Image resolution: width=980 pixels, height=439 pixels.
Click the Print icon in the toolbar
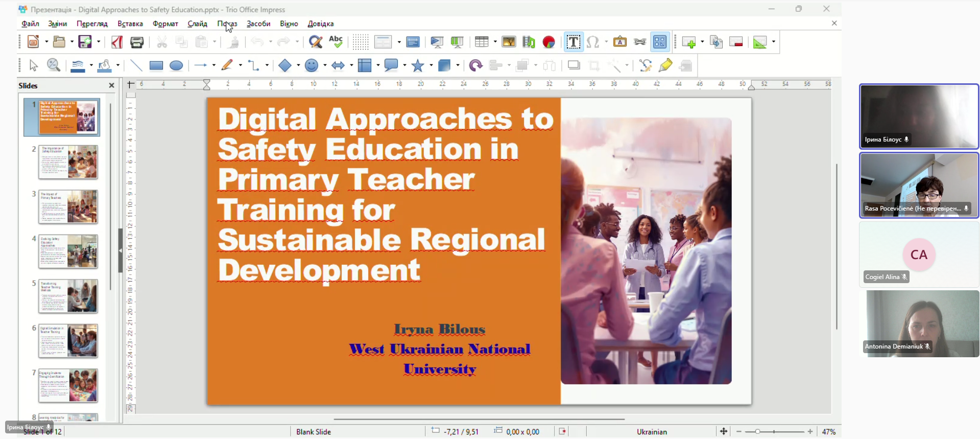coord(137,42)
